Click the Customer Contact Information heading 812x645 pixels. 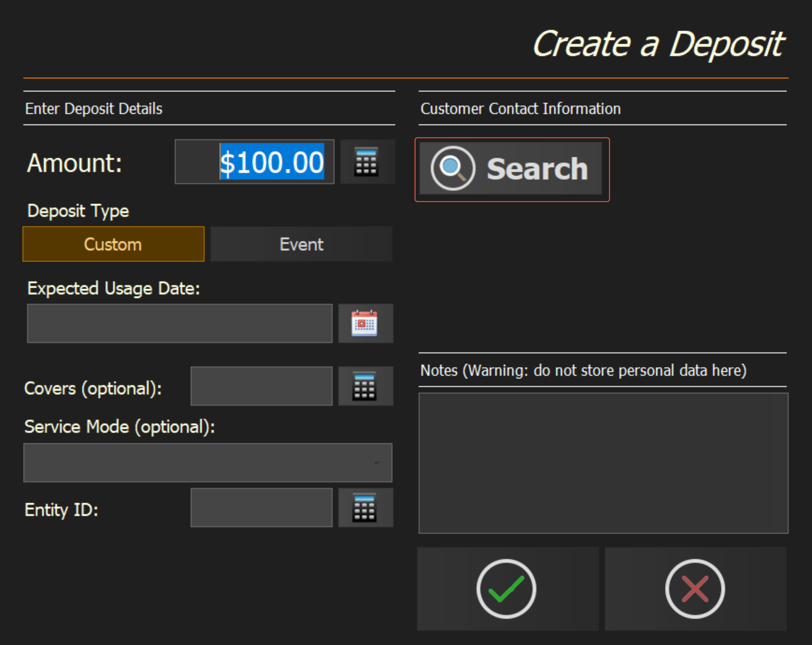pos(521,109)
